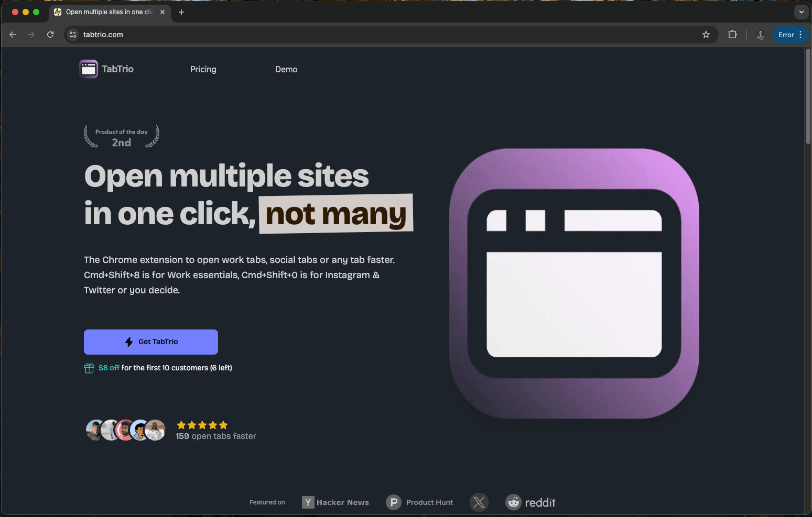The image size is (812, 517).
Task: Open the Demo nav link
Action: [x=286, y=69]
